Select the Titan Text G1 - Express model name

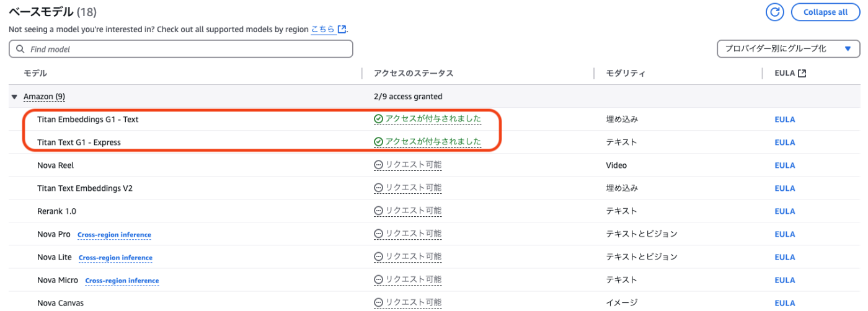79,142
